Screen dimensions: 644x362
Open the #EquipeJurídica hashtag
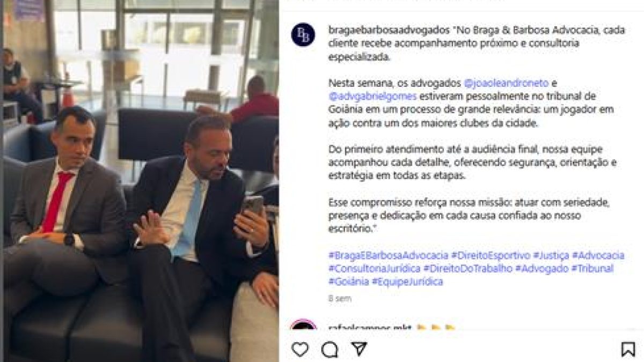coord(407,282)
